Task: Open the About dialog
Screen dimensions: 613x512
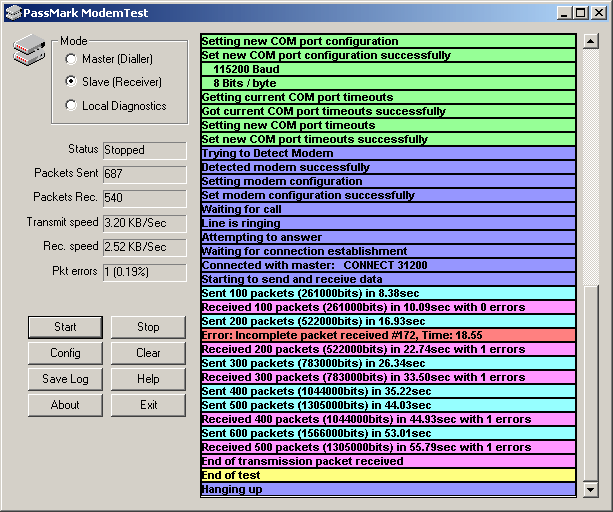Action: [65, 405]
